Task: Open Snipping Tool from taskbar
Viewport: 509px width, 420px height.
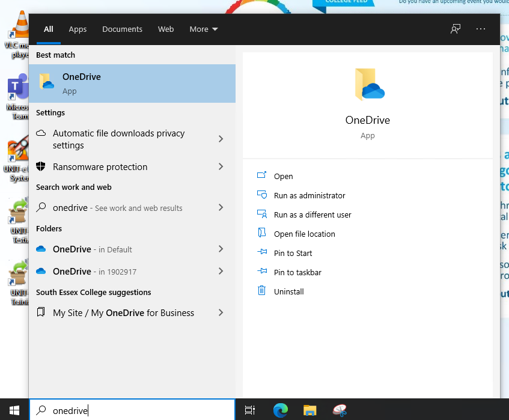Action: pos(340,410)
